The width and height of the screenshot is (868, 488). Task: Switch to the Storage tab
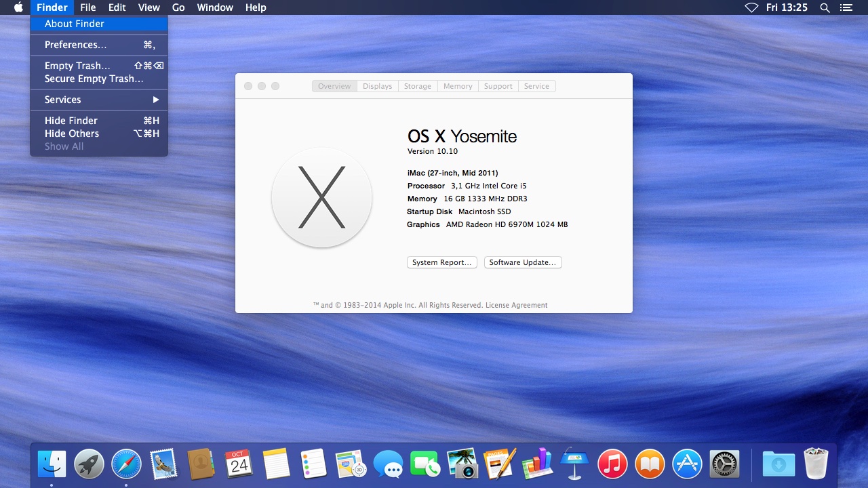coord(418,86)
